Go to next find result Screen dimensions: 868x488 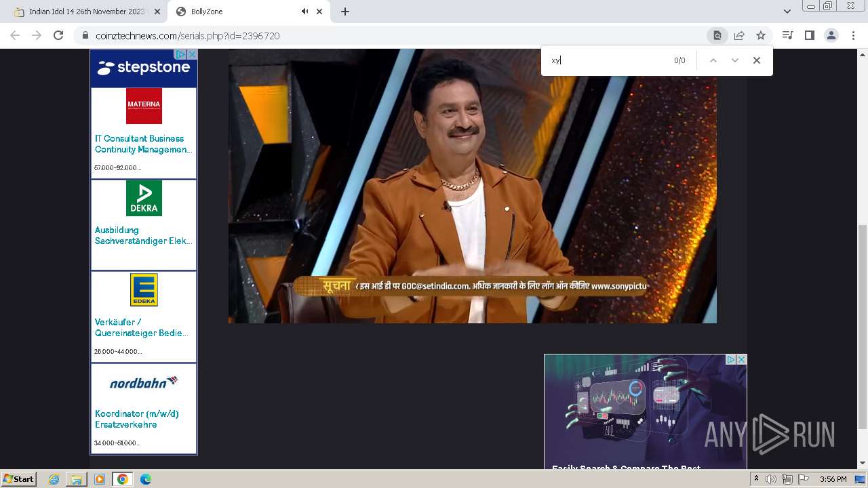point(734,60)
